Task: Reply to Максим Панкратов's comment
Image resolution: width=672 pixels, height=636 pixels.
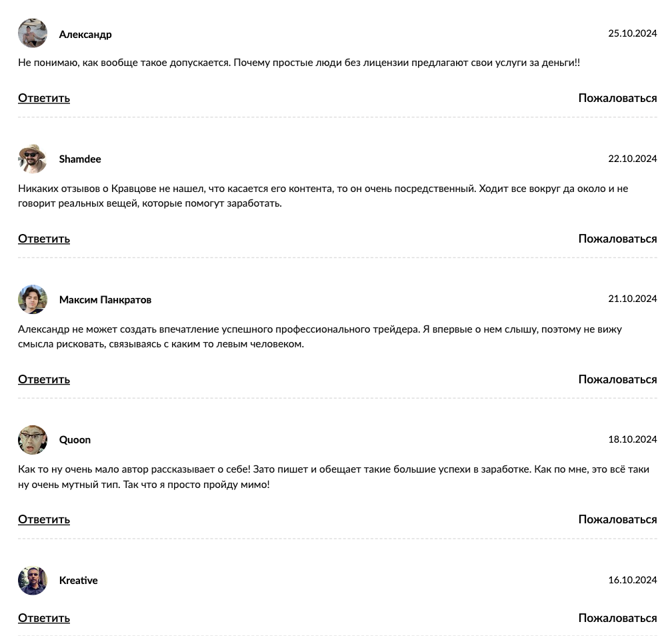Action: tap(44, 379)
